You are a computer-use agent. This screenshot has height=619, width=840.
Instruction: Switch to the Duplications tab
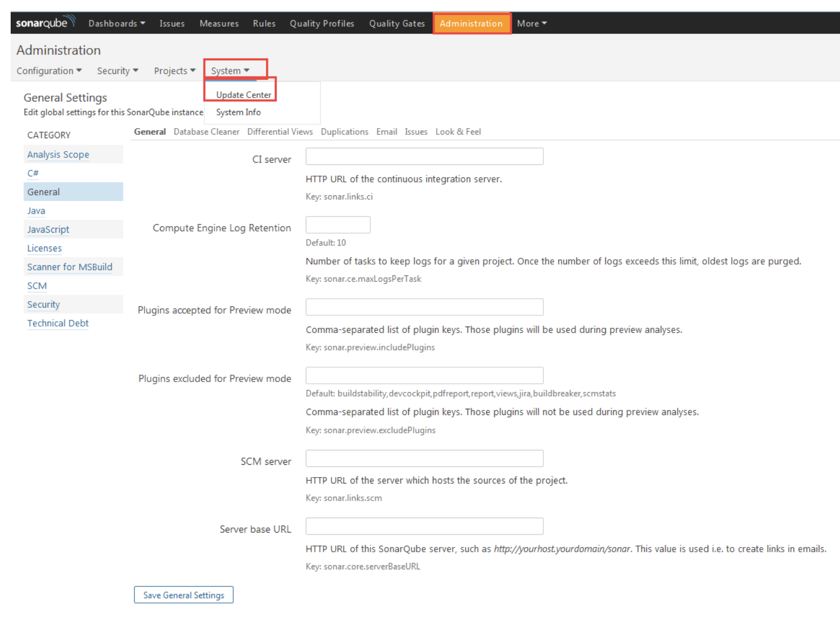pos(344,132)
